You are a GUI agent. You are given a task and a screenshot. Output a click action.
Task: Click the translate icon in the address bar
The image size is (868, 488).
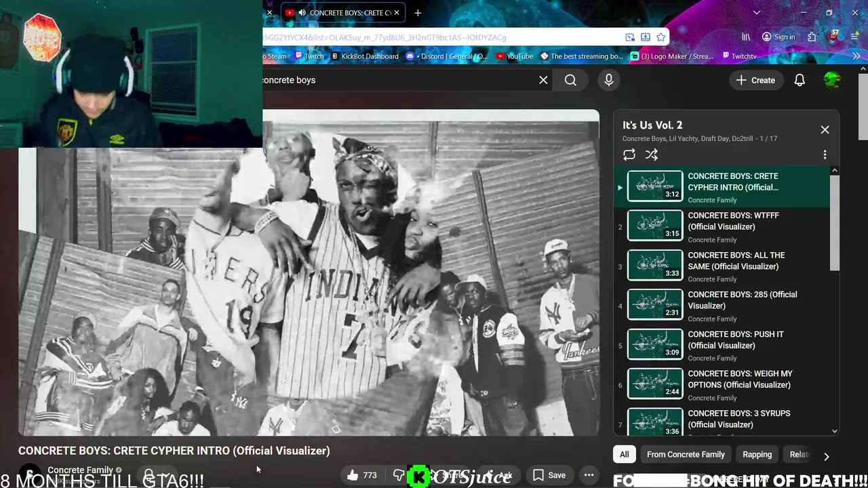coord(630,37)
